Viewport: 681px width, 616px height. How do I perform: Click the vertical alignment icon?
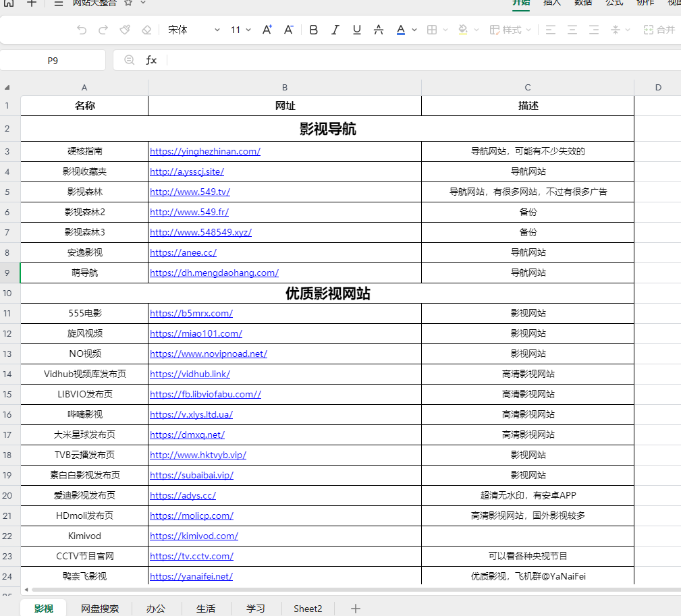click(616, 30)
